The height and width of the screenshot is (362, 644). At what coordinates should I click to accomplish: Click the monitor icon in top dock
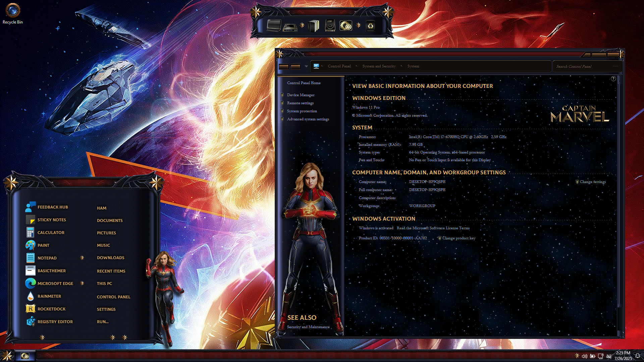click(x=273, y=25)
